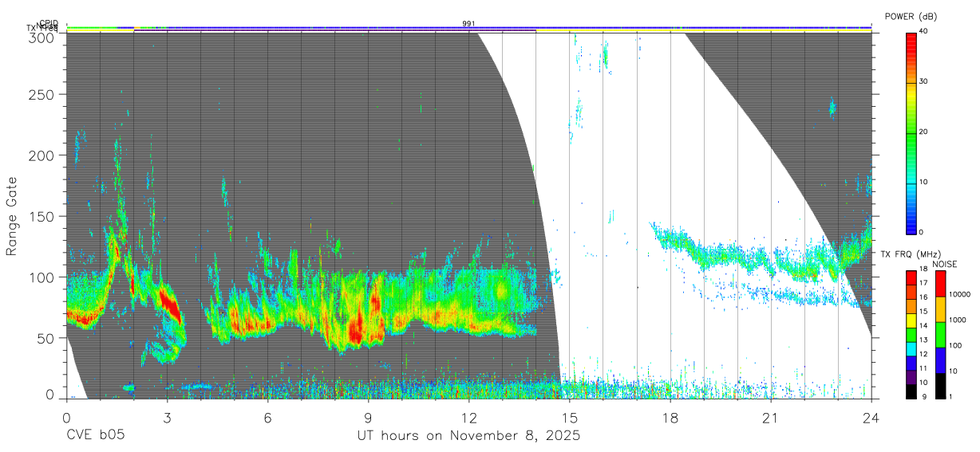Click the '12' label on TX FRQ scale
Screen dimensions: 980x452
pos(923,356)
